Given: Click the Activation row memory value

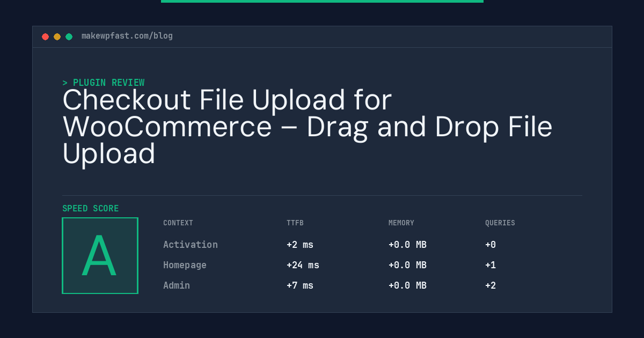Looking at the screenshot, I should click(407, 245).
